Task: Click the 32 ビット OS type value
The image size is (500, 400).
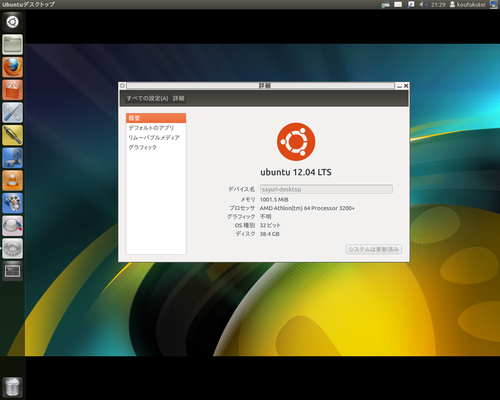Action: pyautogui.click(x=270, y=225)
